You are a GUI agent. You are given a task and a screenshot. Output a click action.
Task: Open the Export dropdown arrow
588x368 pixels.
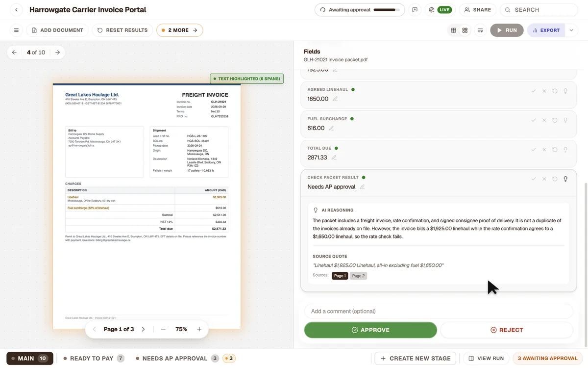(571, 30)
